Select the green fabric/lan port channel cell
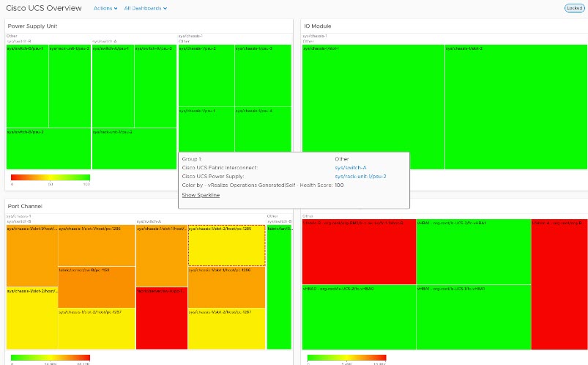The height and width of the screenshot is (365, 588). pyautogui.click(x=279, y=287)
